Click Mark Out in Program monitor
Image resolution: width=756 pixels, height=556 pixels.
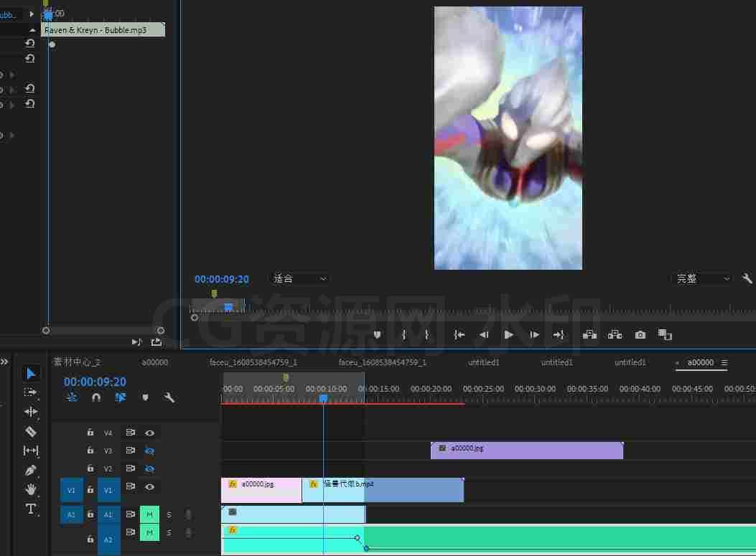[426, 335]
